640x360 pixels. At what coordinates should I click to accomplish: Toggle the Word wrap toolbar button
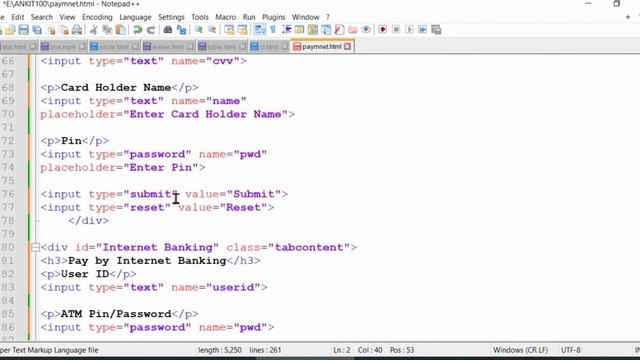click(x=260, y=30)
